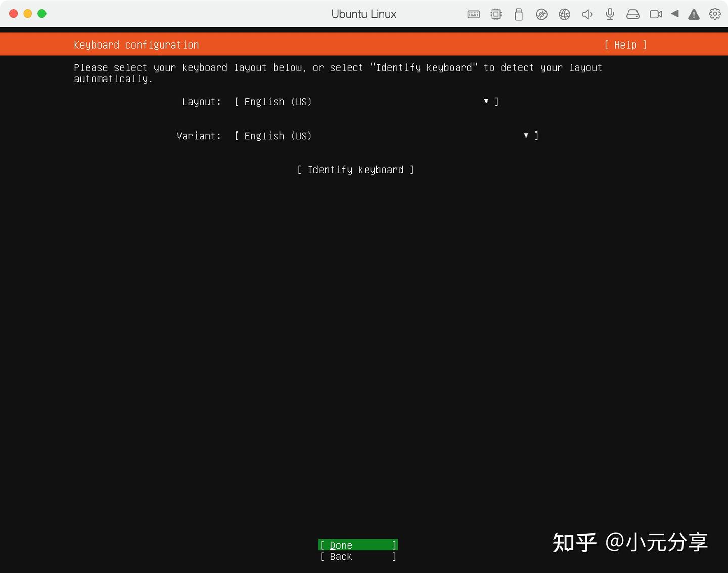Open the Layout dropdown arrow
The image size is (728, 573).
click(486, 101)
